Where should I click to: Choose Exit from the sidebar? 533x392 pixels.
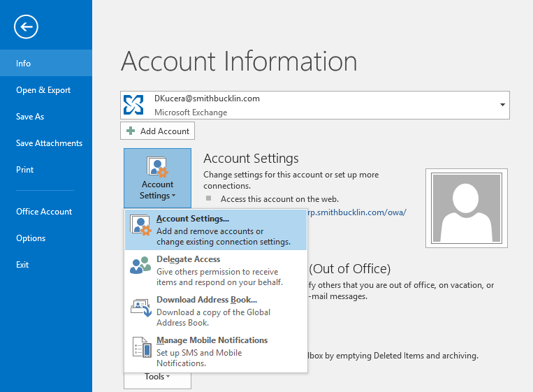tap(46, 265)
